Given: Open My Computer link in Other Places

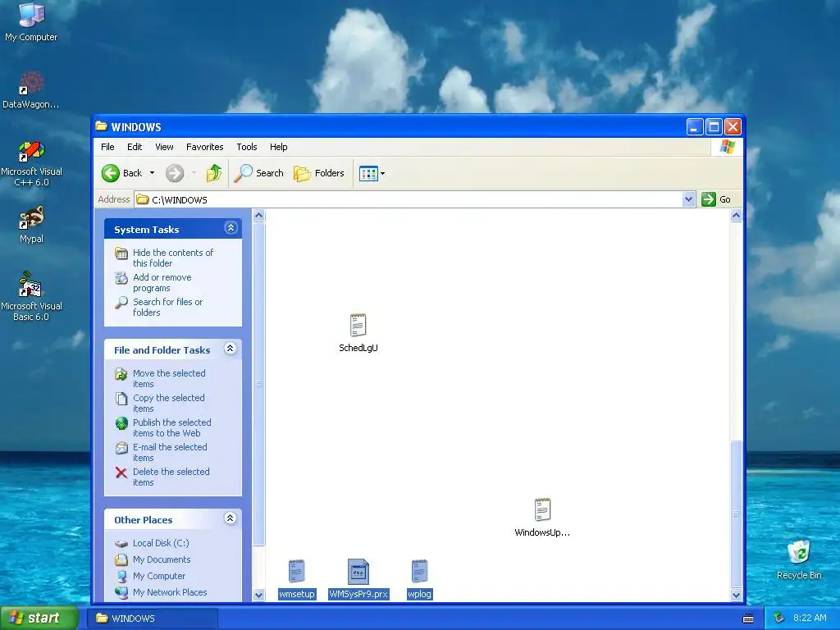Looking at the screenshot, I should (x=159, y=576).
